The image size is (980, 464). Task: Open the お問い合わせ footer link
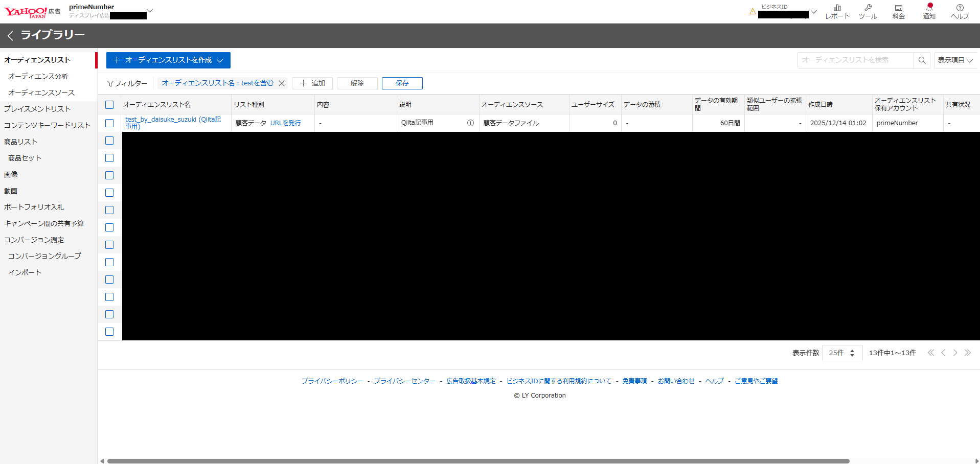tap(676, 381)
